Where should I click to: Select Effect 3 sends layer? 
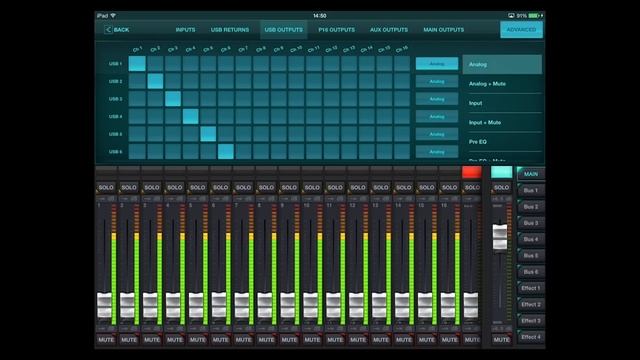click(x=531, y=321)
